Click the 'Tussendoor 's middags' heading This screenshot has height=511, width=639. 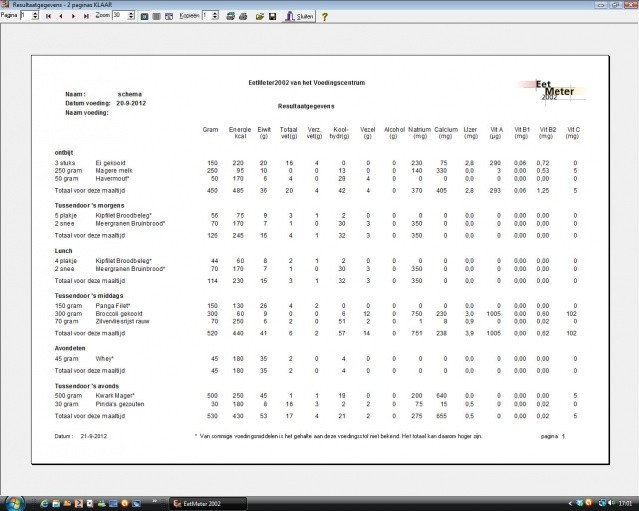[x=89, y=296]
